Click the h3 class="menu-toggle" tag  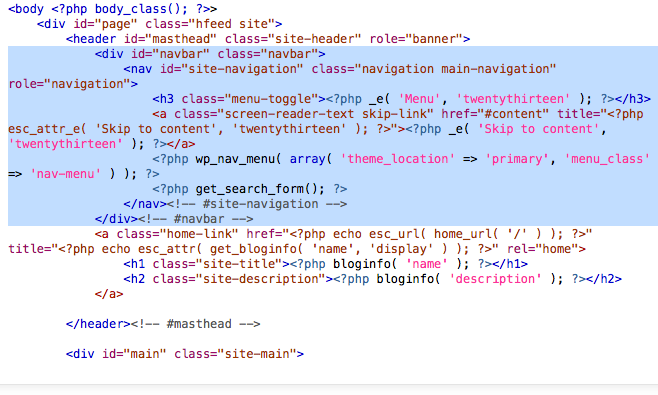[x=239, y=99]
